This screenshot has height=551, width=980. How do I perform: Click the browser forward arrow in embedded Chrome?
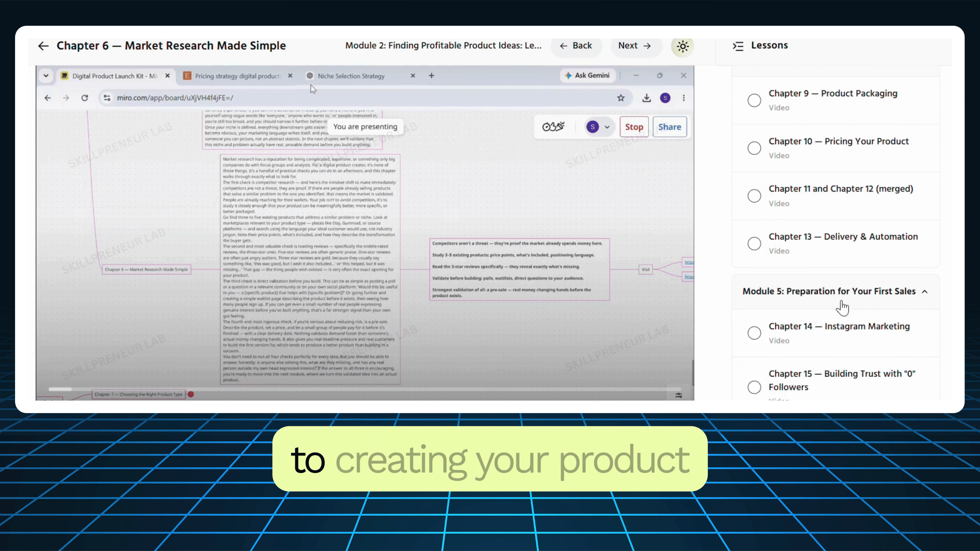click(x=66, y=98)
